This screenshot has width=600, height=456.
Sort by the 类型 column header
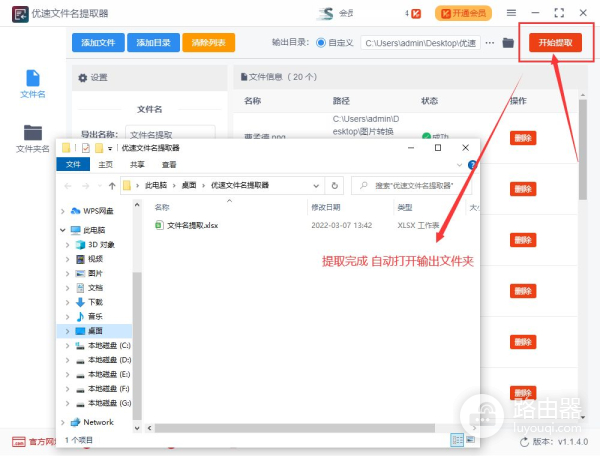click(x=405, y=207)
